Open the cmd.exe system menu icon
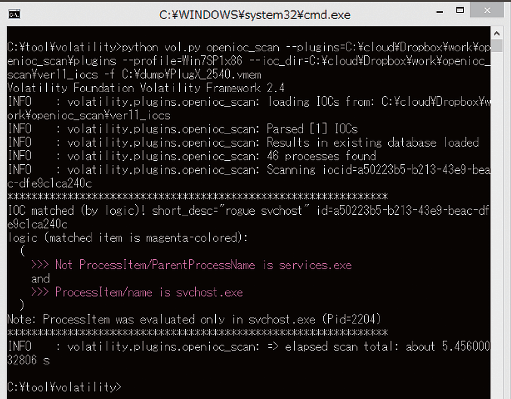Screen dimensions: 511x399 (x=14, y=14)
